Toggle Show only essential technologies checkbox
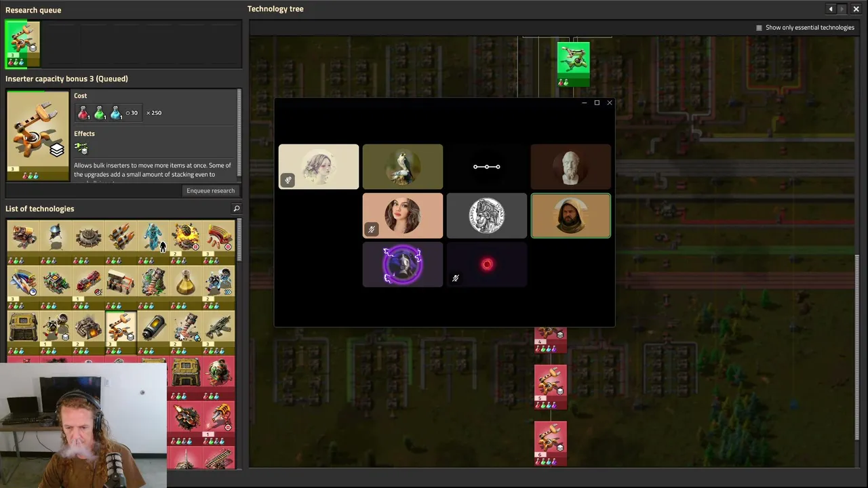Screen dimensions: 868x488 tap(759, 28)
